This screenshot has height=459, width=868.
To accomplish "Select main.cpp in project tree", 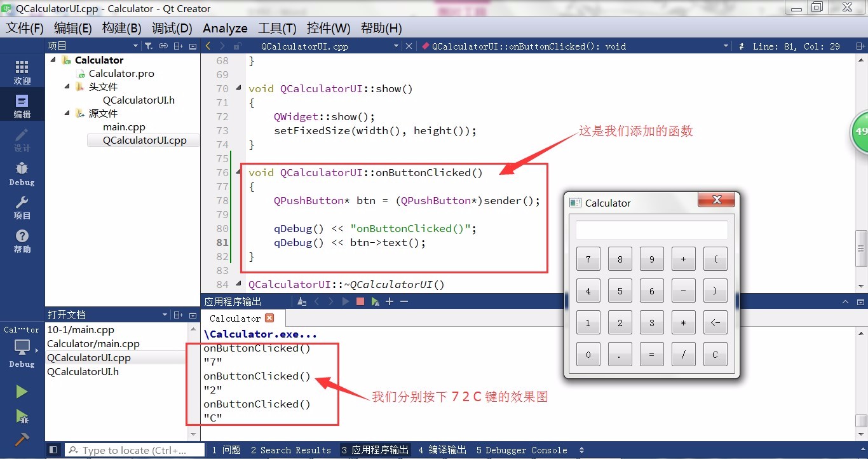I will [124, 127].
